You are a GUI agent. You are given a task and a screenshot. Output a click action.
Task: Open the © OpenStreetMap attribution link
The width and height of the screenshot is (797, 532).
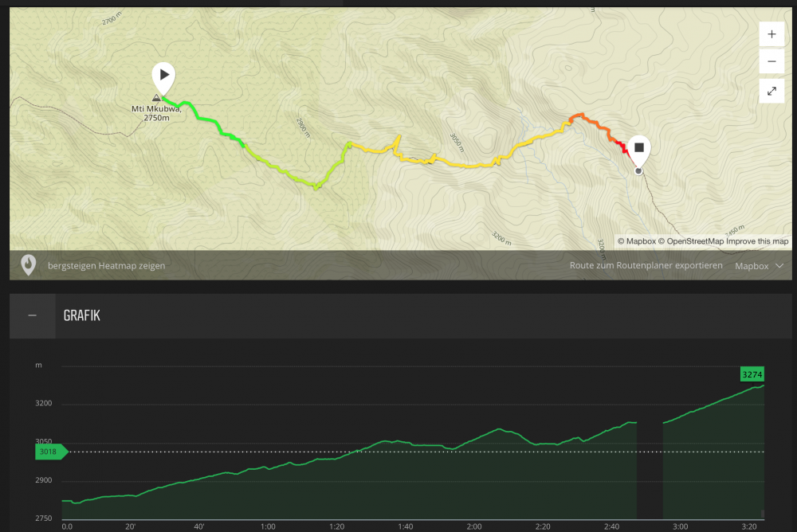(690, 241)
